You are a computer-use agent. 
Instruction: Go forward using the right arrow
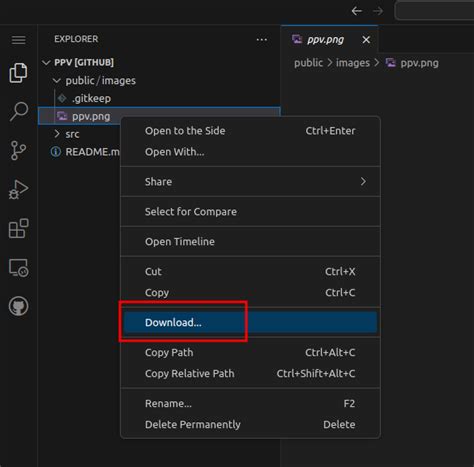pyautogui.click(x=378, y=11)
